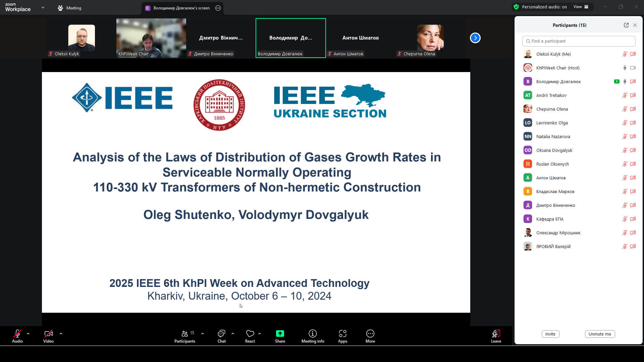Screen dimensions: 644x362
Task: Open the View layout menu
Action: [581, 7]
